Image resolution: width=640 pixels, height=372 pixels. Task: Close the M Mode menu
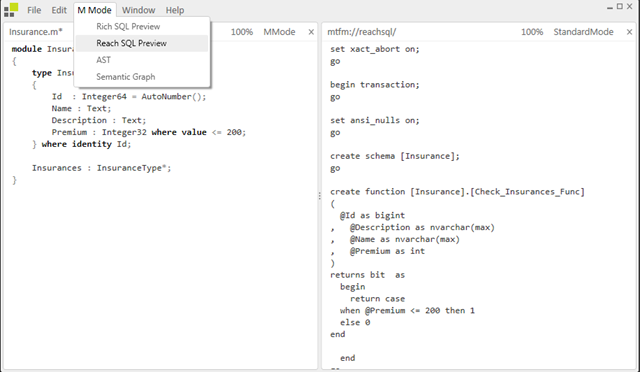(94, 10)
